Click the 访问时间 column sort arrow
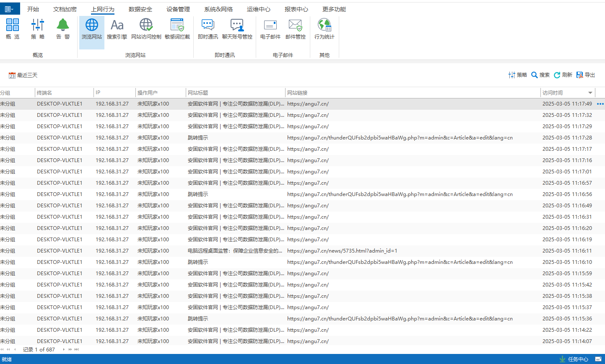Image resolution: width=605 pixels, height=364 pixels. click(x=590, y=93)
